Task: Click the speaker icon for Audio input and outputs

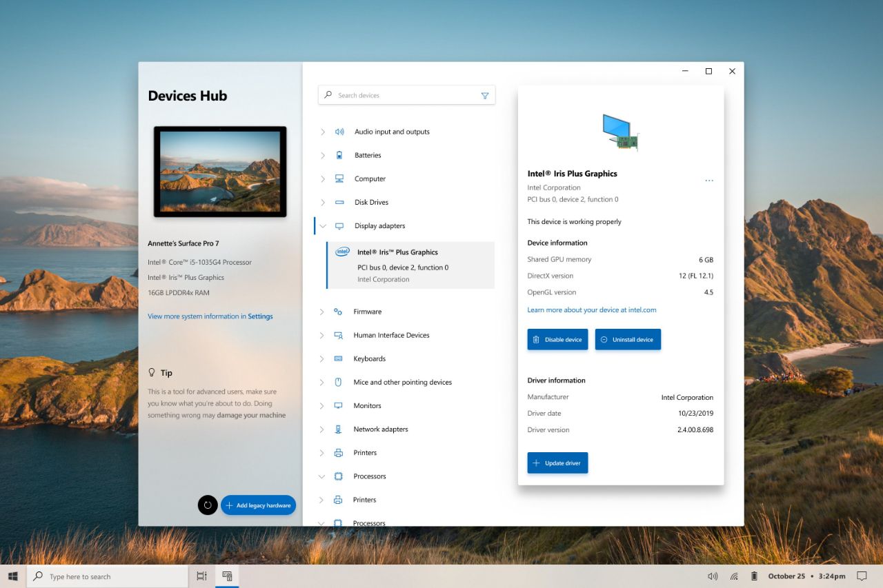Action: click(339, 132)
